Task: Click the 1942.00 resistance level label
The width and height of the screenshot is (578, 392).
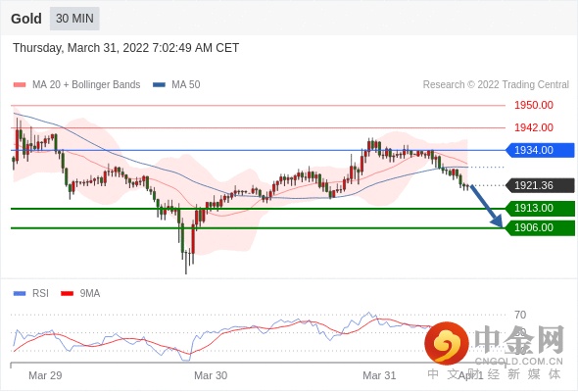Action: [534, 127]
